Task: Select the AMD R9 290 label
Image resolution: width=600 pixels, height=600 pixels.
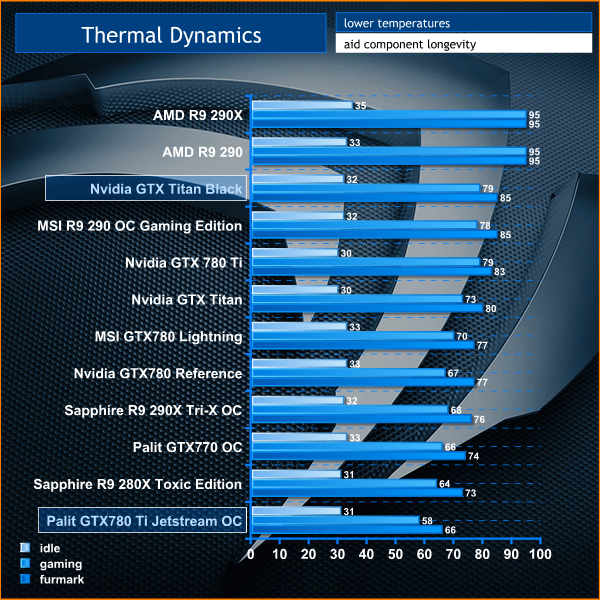Action: tap(202, 152)
